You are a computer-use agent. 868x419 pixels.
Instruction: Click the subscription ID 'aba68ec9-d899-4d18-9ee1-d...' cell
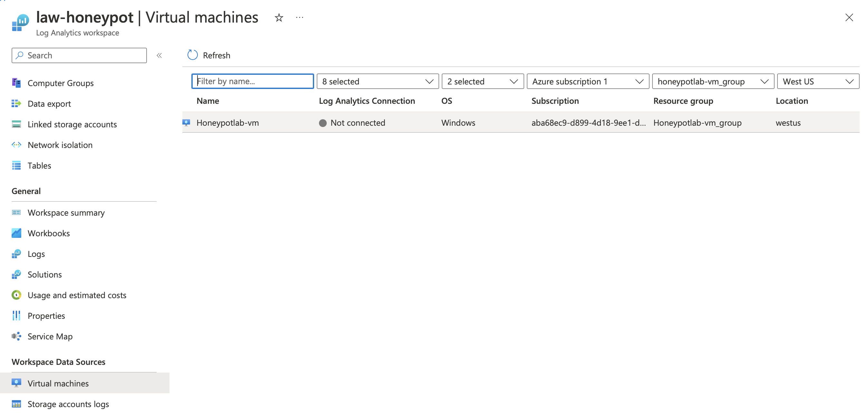click(588, 123)
